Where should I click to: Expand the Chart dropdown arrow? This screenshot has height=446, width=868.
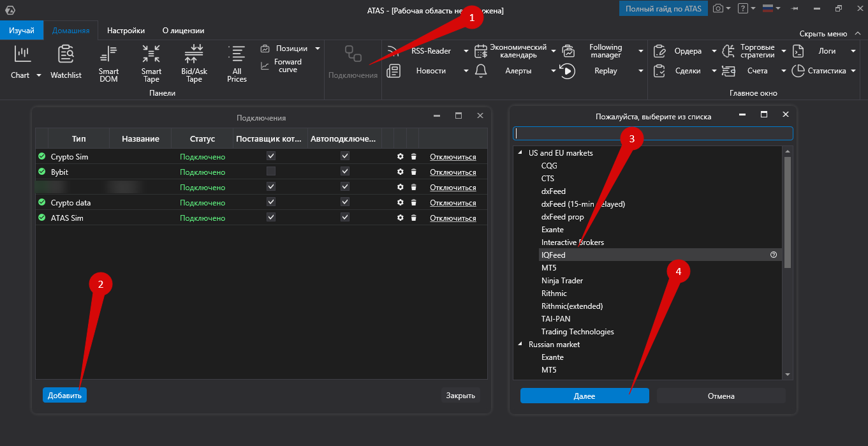point(38,75)
